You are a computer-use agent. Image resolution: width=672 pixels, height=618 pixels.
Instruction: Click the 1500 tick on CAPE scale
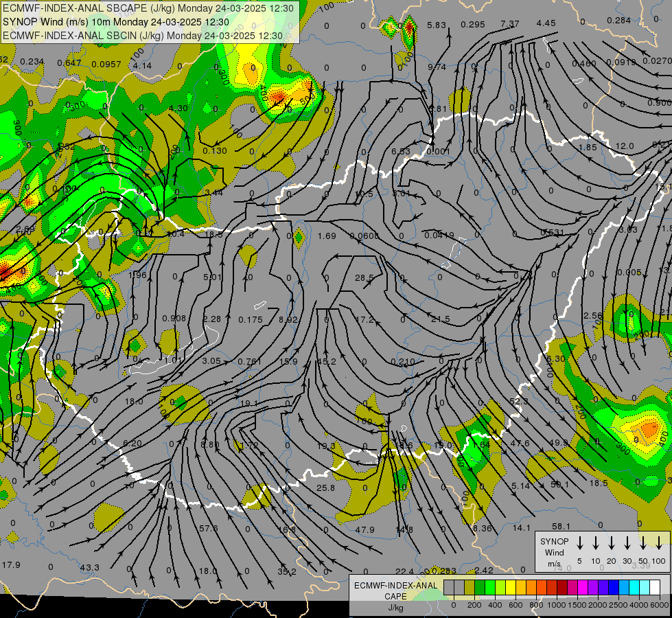(577, 605)
